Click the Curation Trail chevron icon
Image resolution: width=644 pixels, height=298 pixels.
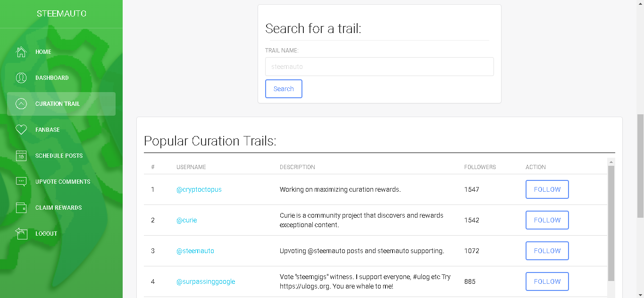pyautogui.click(x=21, y=104)
